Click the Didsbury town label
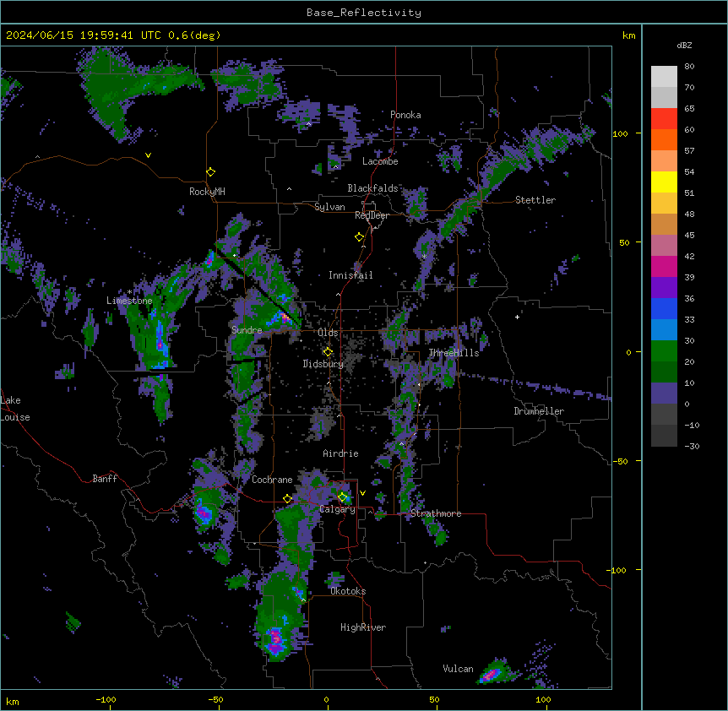The height and width of the screenshot is (711, 728). [x=323, y=364]
